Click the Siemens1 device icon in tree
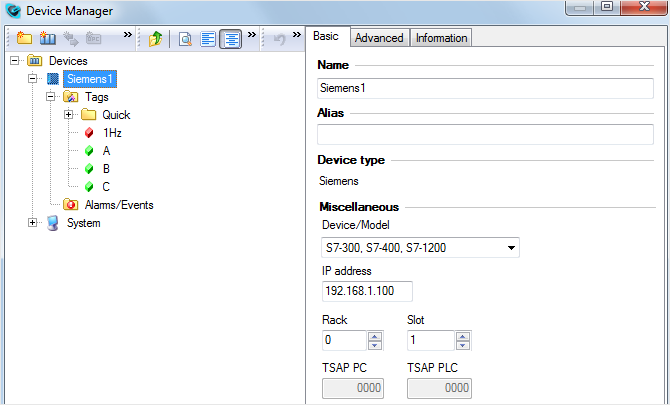The image size is (670, 405). (53, 79)
